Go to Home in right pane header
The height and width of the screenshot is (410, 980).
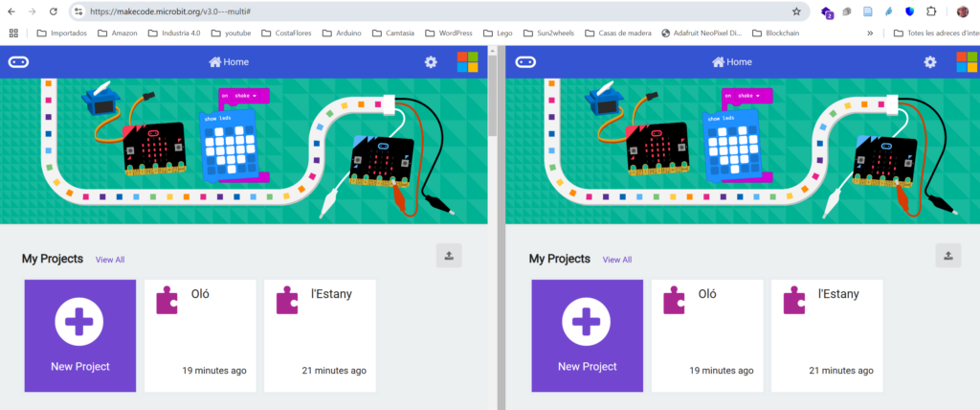coord(731,62)
